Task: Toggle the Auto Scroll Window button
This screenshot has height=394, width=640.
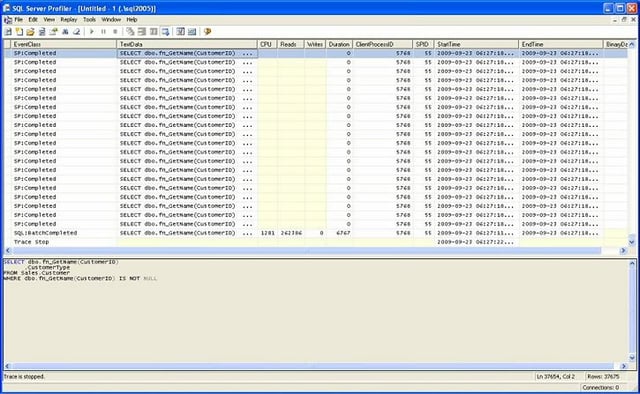Action: pos(165,31)
